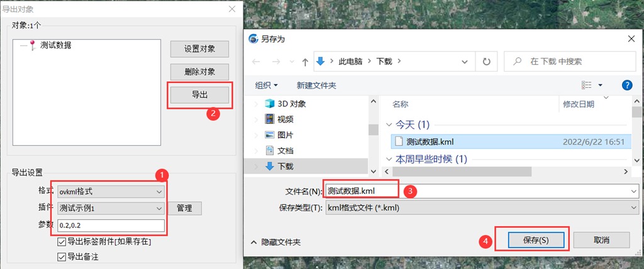This screenshot has height=269, width=644.
Task: Select the 视频 folder in sidebar
Action: click(x=285, y=119)
